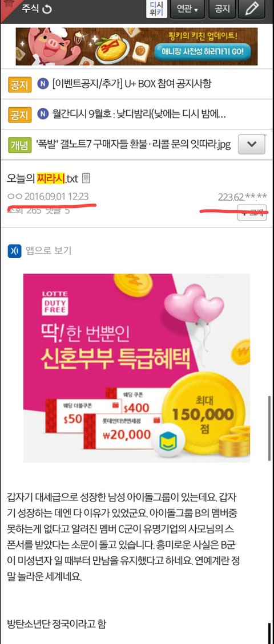
Task: Click the pencil write-post icon
Action: [x=252, y=9]
